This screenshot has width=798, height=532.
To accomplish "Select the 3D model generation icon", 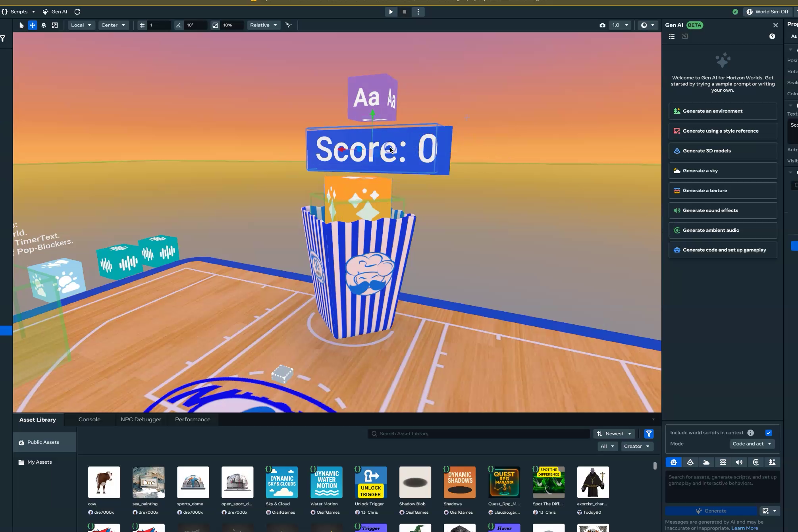I will (x=690, y=462).
